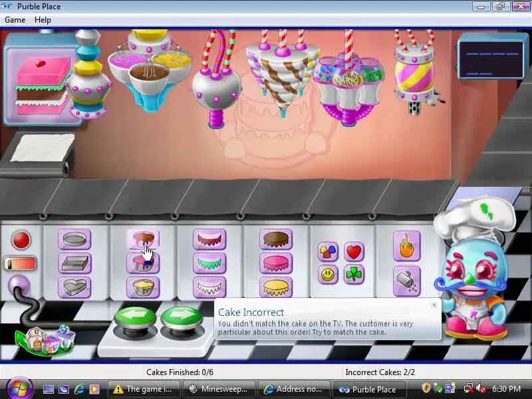Move conveyor right with green arrow button
This screenshot has width=532, height=399.
(x=182, y=319)
